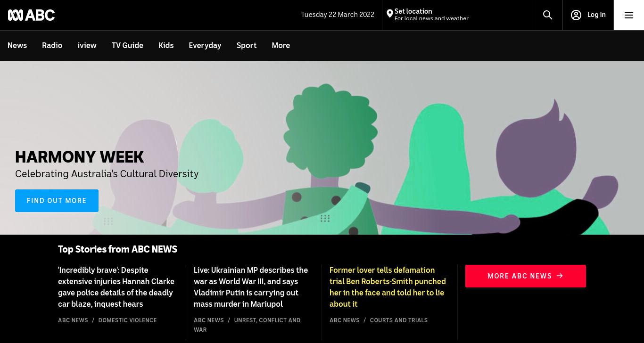Image resolution: width=644 pixels, height=343 pixels.
Task: Click the DOMESTIC VIOLENCE topic tag
Action: 127,320
